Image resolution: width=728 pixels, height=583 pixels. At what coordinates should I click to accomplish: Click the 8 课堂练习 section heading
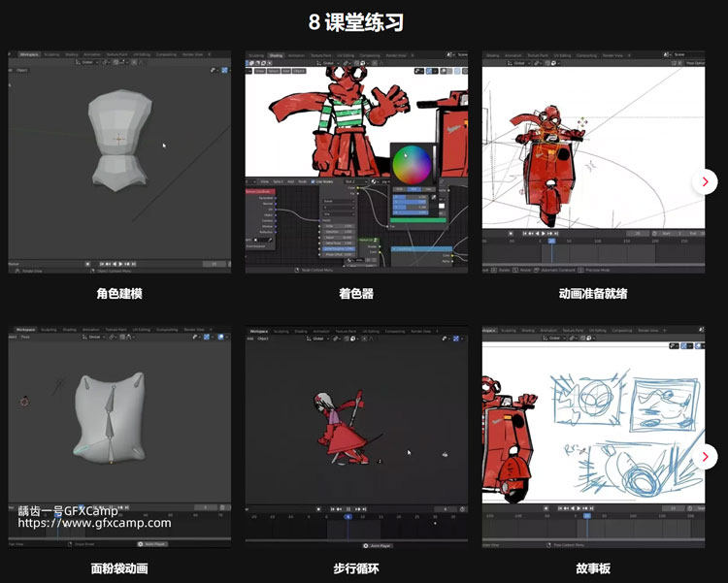(x=356, y=21)
